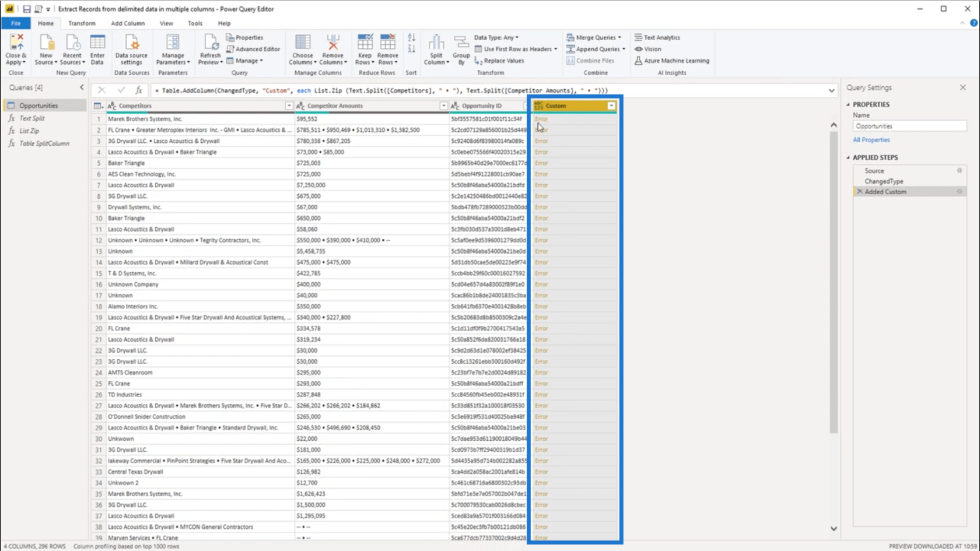The height and width of the screenshot is (551, 980).
Task: Click Text Analytics in AI Insights
Action: tap(657, 37)
